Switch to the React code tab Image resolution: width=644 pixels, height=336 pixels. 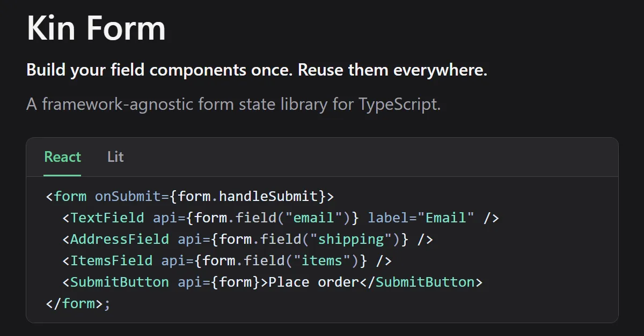62,157
